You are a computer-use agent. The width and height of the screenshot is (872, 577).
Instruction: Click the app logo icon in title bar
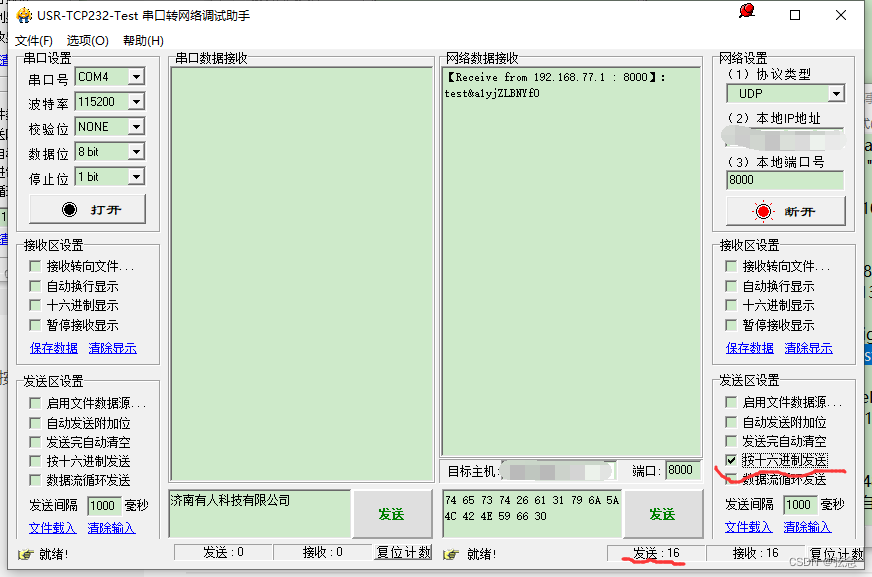tap(24, 15)
